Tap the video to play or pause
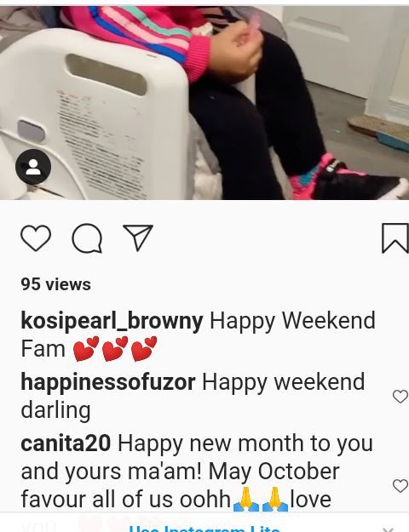 204,102
